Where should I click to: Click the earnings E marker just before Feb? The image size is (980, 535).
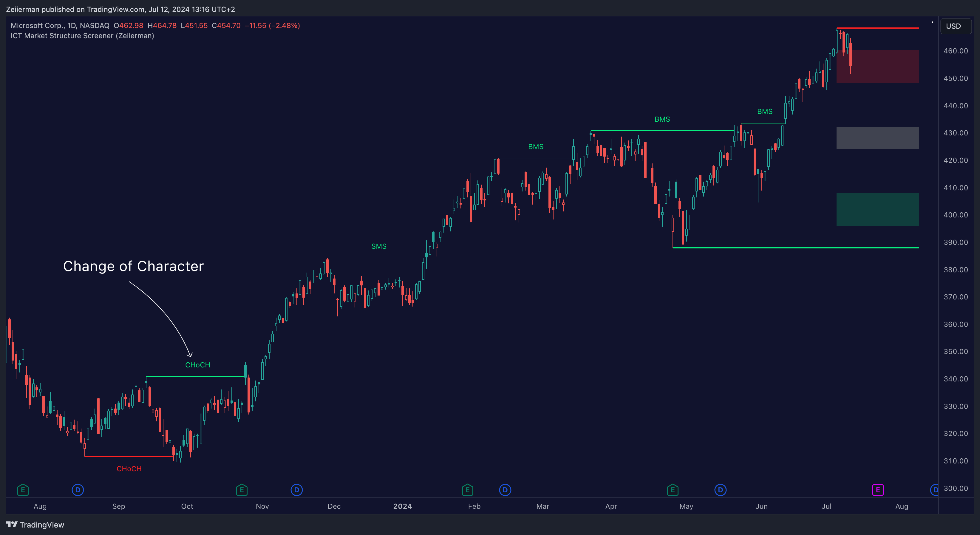(468, 490)
